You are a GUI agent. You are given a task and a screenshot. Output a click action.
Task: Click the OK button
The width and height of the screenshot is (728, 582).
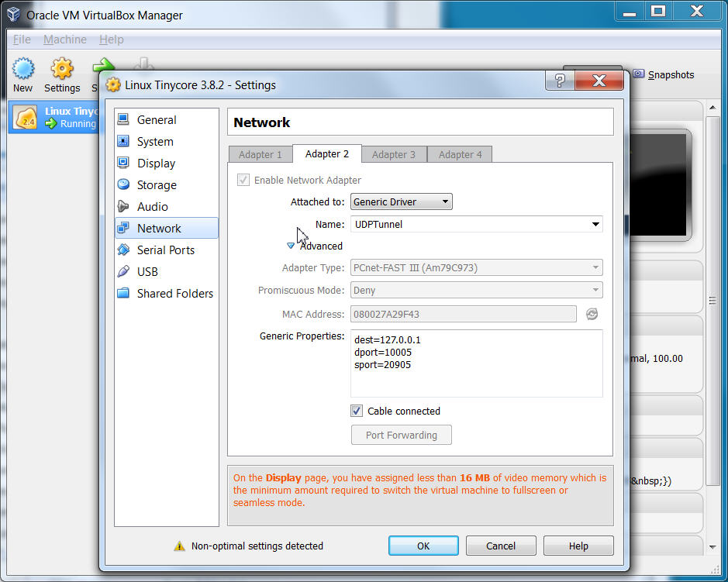(x=423, y=546)
